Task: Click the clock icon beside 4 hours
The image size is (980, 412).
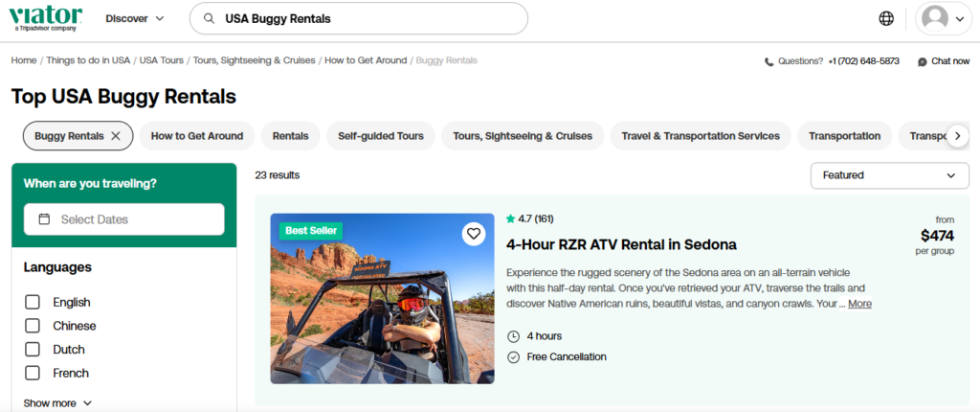Action: point(513,336)
